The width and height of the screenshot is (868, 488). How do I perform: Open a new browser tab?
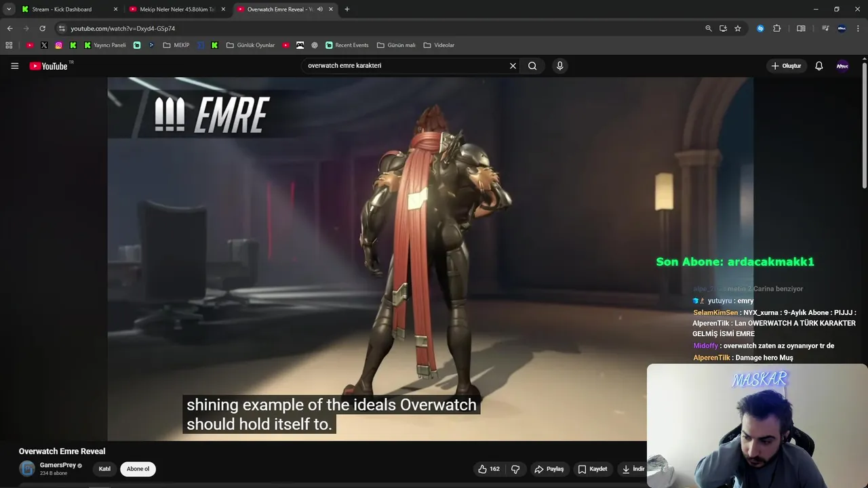click(347, 9)
